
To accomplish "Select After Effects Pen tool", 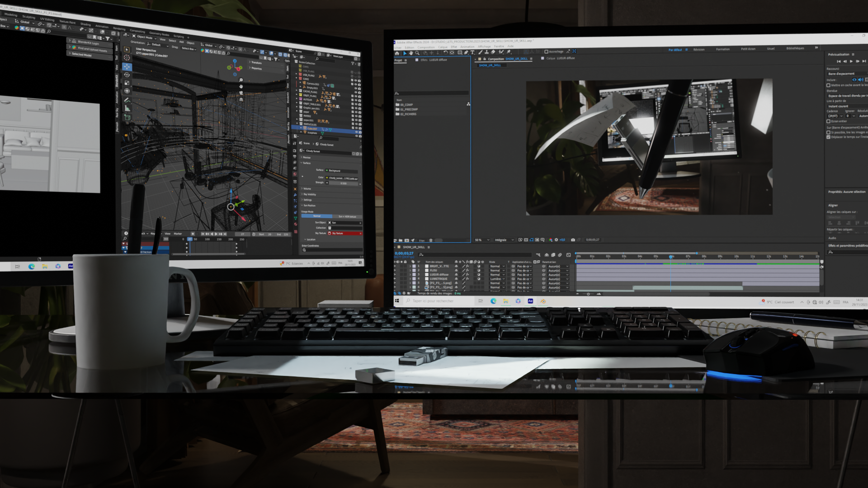I will click(466, 52).
